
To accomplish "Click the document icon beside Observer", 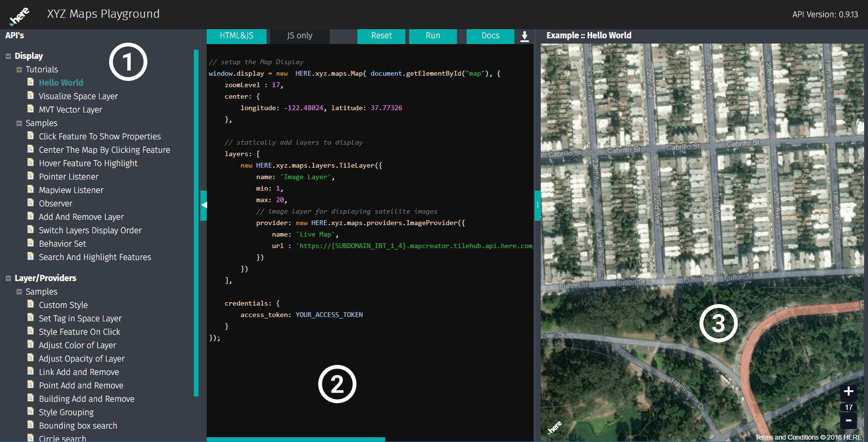I will click(x=31, y=203).
